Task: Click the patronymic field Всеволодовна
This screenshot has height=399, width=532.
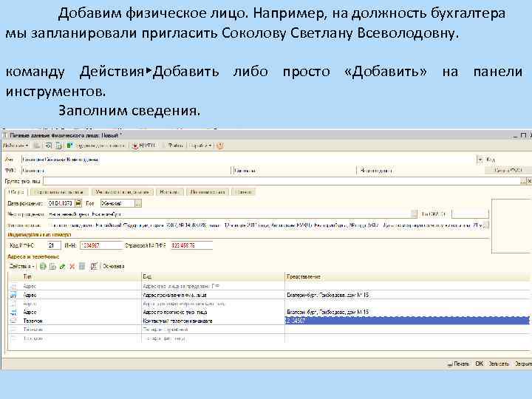Action: point(420,171)
